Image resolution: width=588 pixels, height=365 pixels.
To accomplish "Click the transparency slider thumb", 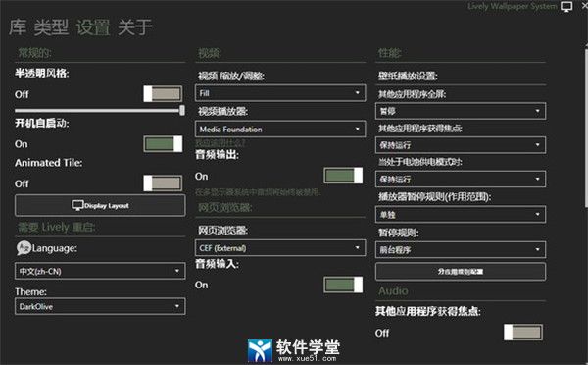I will click(182, 110).
